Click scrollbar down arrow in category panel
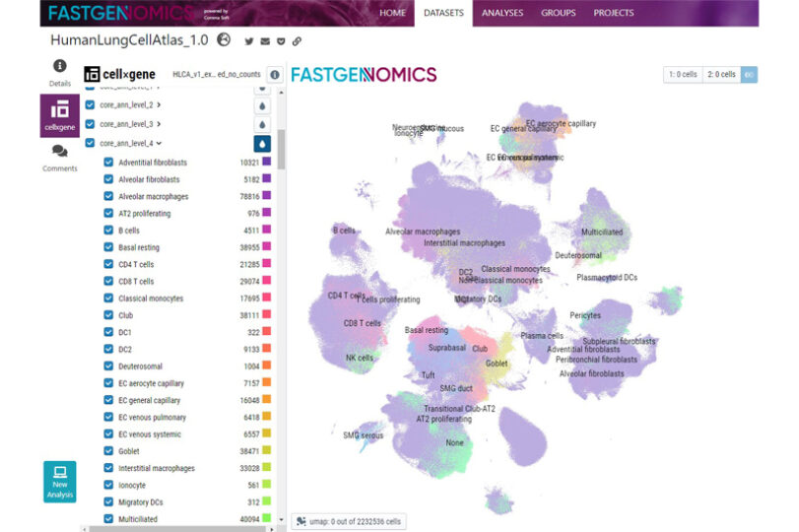Image resolution: width=799 pixels, height=532 pixels. (x=281, y=520)
